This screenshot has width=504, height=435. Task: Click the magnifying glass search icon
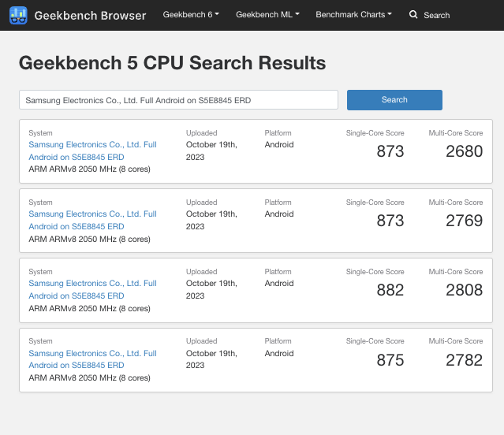413,14
